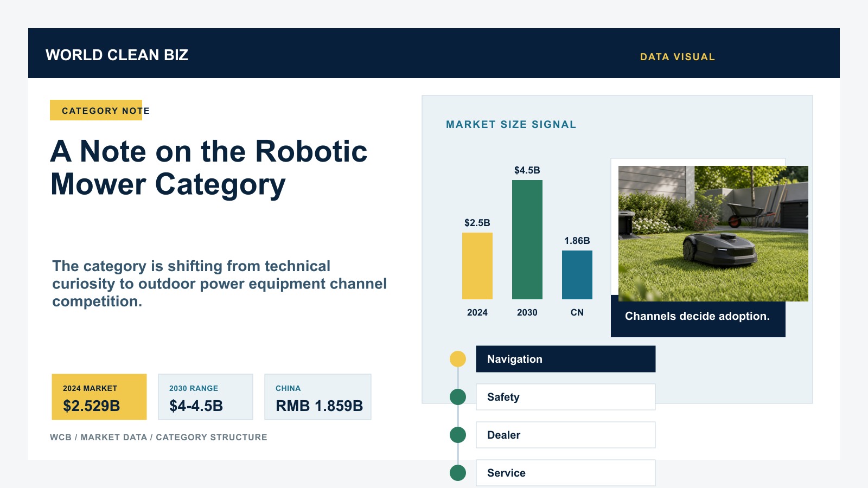Click the blue CN bar in chart
This screenshot has height=488, width=868.
click(x=577, y=275)
